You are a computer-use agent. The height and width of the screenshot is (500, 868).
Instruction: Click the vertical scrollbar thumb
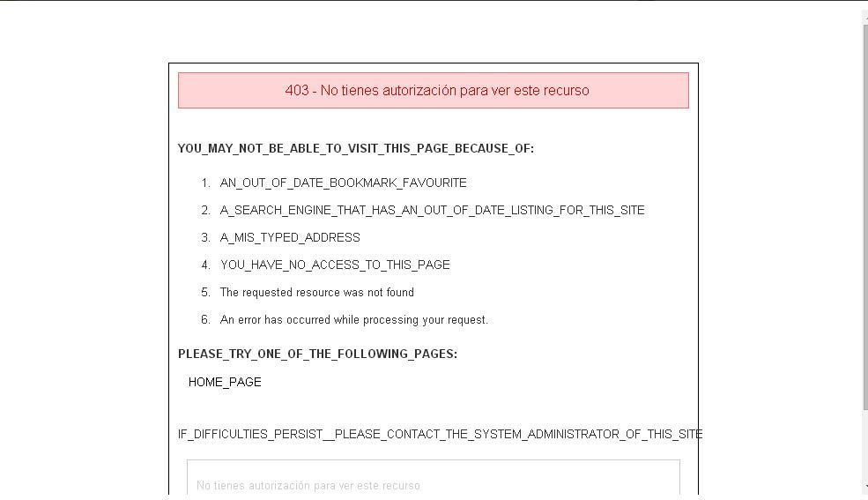(x=864, y=217)
